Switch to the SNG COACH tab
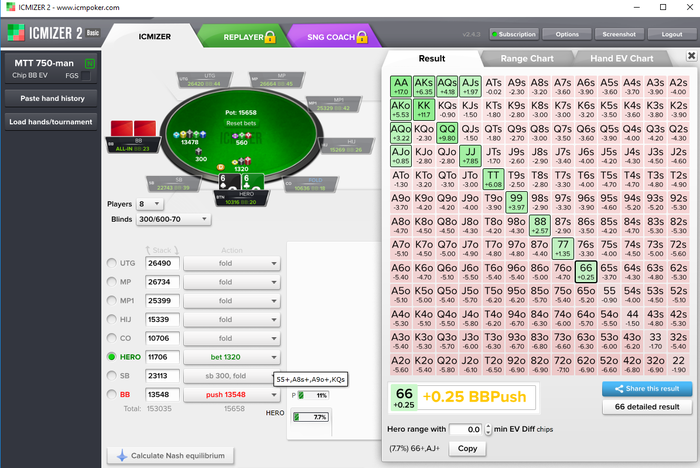 [334, 37]
